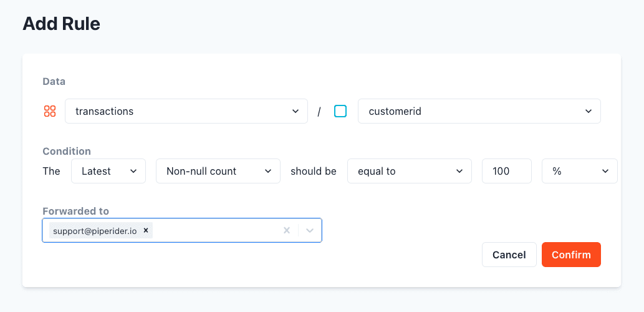
Task: Open the % unit dropdown
Action: (x=580, y=171)
